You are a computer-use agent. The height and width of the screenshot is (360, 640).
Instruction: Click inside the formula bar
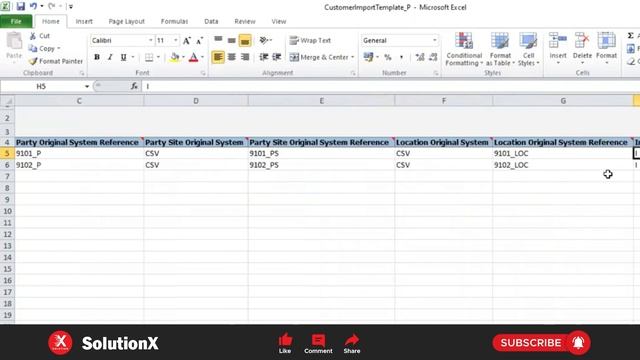(391, 87)
